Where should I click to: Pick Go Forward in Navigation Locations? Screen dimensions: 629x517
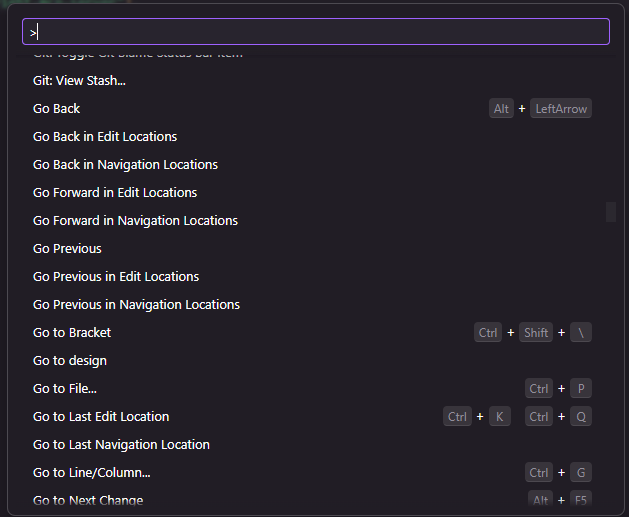135,220
